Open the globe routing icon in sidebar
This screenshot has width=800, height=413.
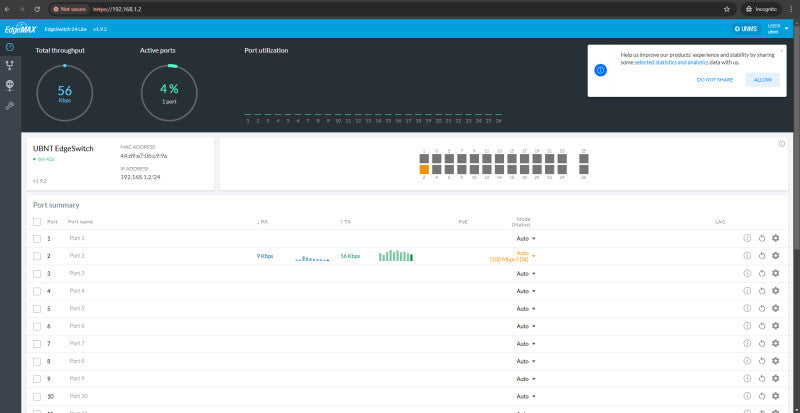(x=10, y=85)
